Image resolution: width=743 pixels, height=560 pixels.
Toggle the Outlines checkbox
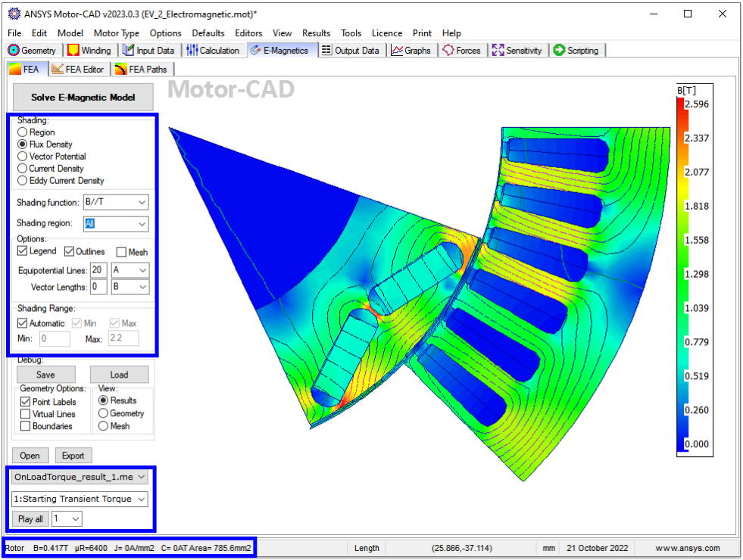coord(69,251)
